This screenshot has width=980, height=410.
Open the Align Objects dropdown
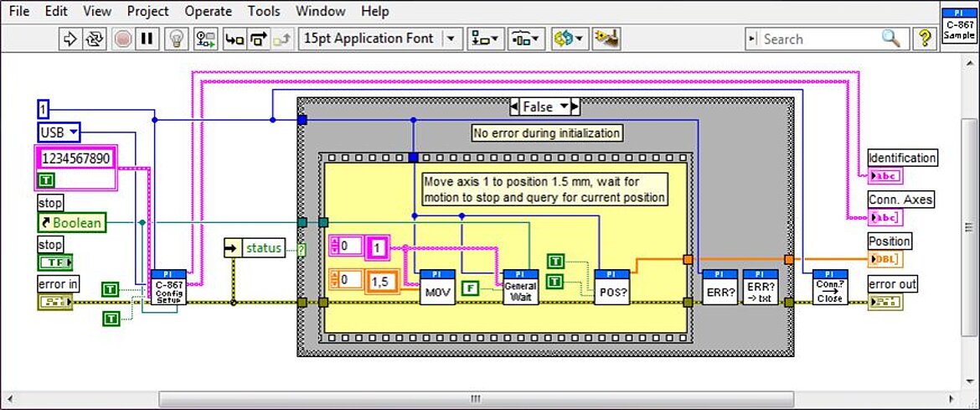pyautogui.click(x=486, y=39)
